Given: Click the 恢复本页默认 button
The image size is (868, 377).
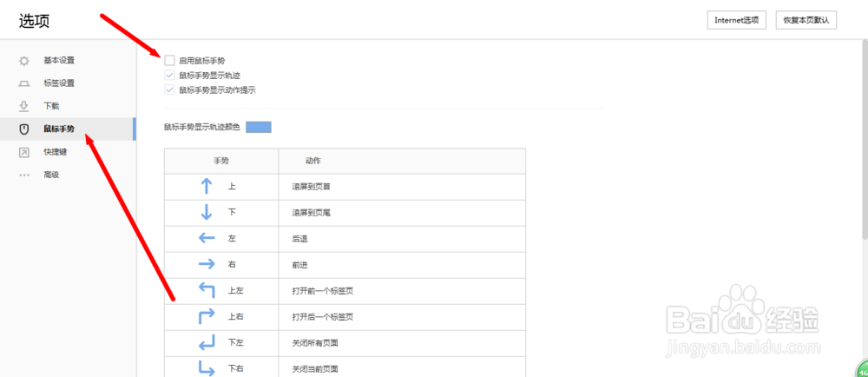Looking at the screenshot, I should coord(806,20).
